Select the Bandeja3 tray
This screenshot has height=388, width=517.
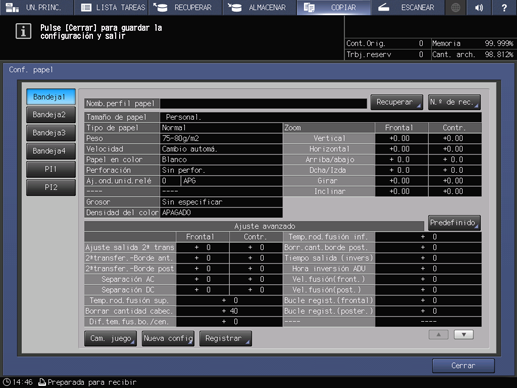click(x=51, y=133)
